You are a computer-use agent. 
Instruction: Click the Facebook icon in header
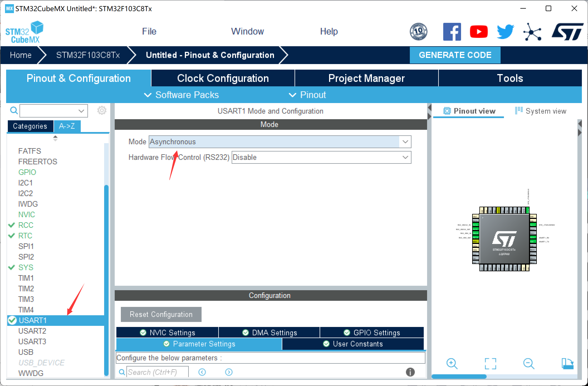[x=452, y=32]
